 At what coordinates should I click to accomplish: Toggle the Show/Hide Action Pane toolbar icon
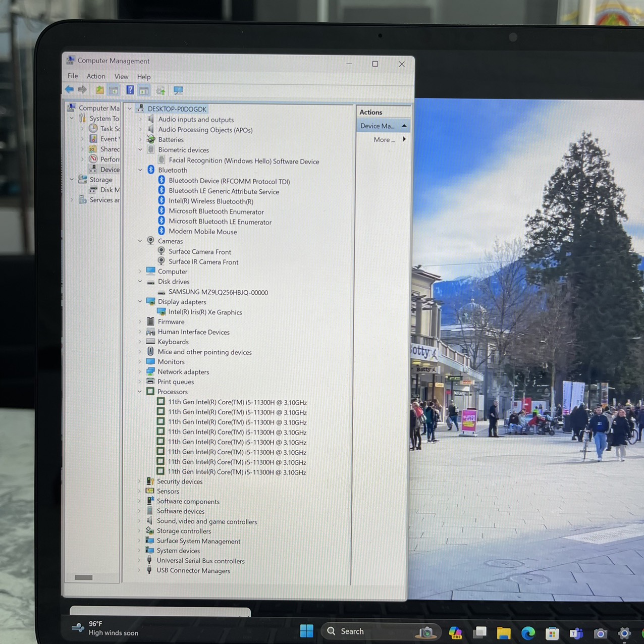coord(144,91)
